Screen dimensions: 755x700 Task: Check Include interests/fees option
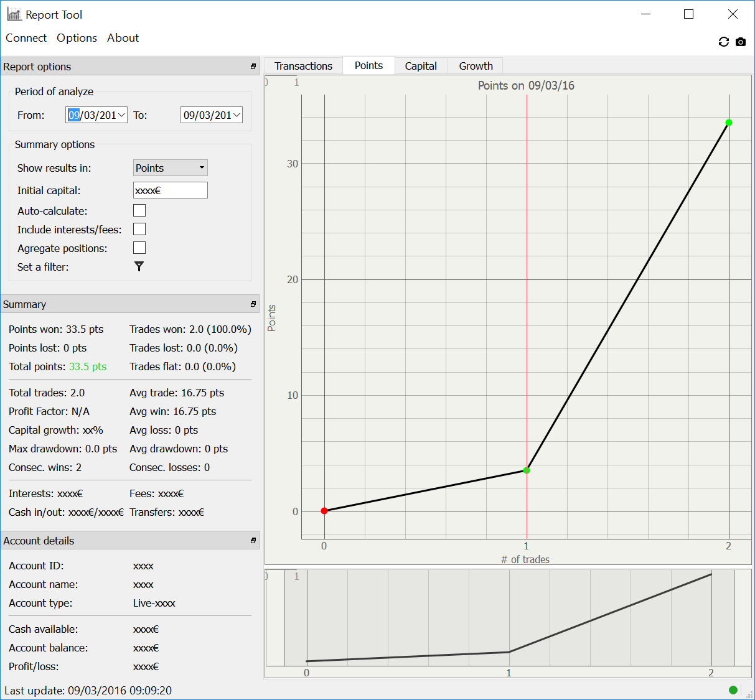point(139,230)
